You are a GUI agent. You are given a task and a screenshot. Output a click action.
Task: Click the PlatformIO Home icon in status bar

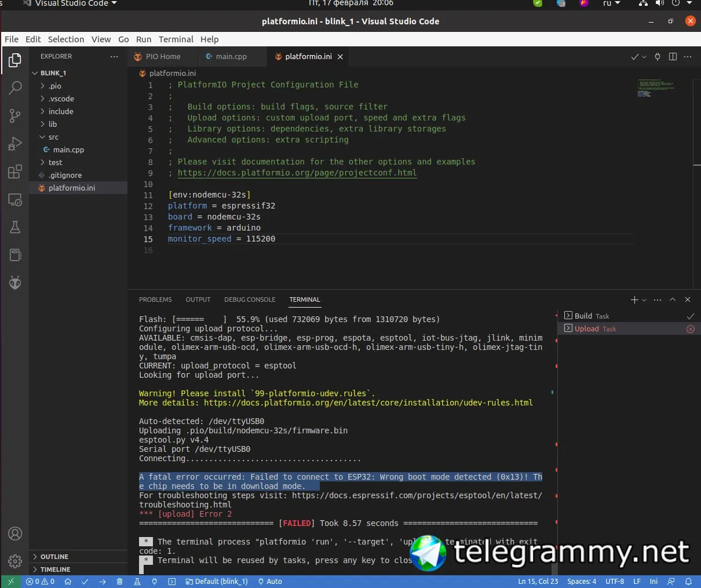[68, 581]
